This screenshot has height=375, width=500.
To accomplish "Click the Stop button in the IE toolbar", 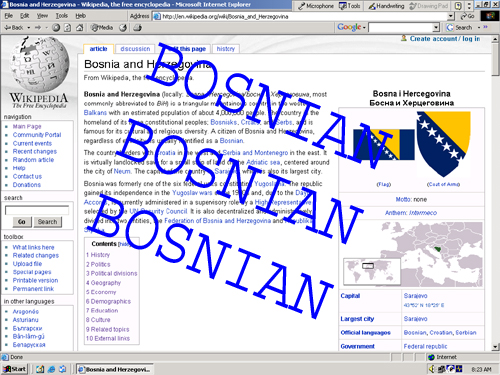I will (x=56, y=28).
